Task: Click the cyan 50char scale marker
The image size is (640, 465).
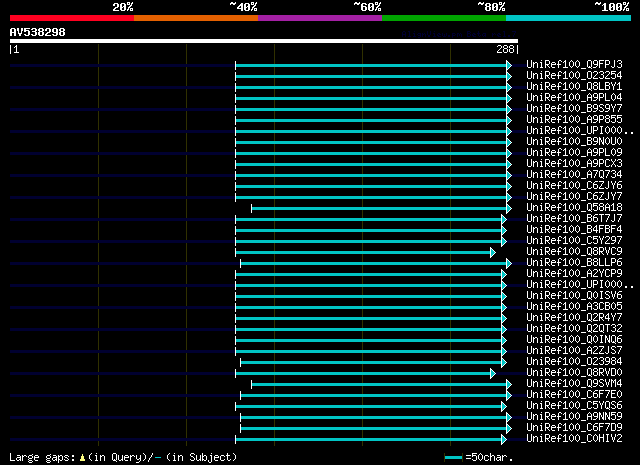Action: click(x=453, y=458)
